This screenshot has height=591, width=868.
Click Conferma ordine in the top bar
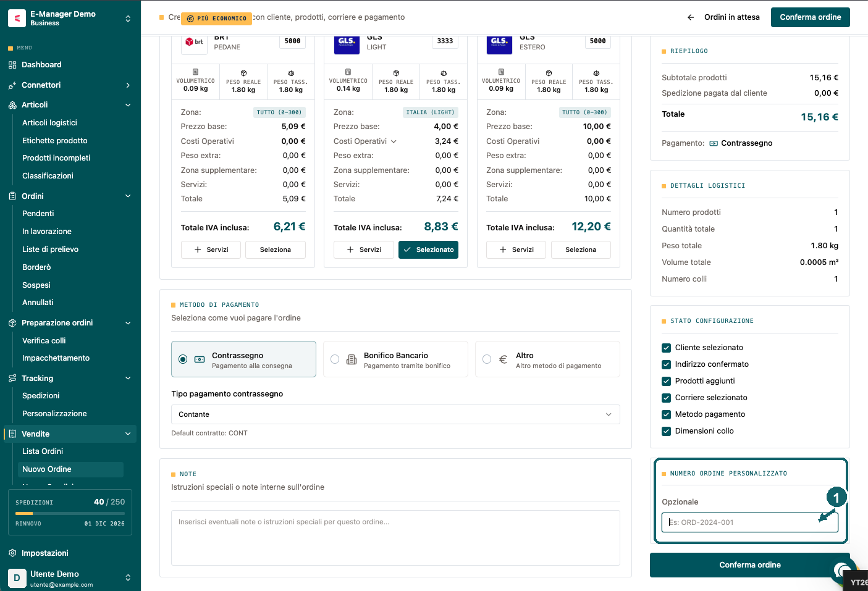pos(811,17)
